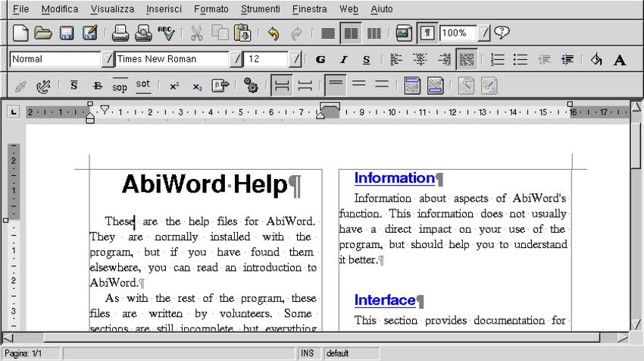Image resolution: width=644 pixels, height=361 pixels.
Task: Apply double line spacing
Action: pos(382,85)
